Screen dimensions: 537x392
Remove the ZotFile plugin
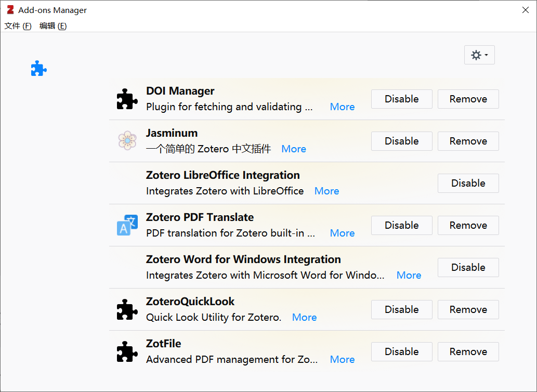[x=468, y=351]
